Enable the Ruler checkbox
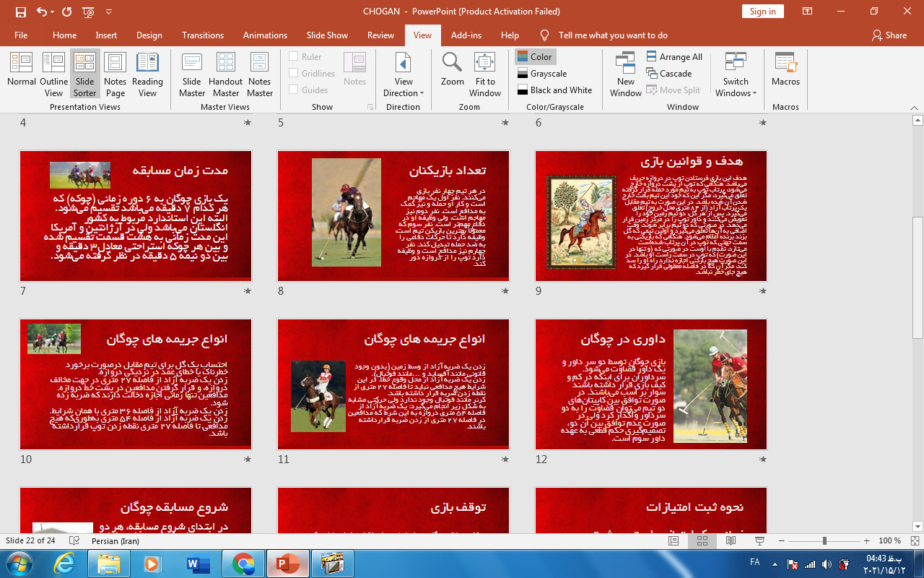The height and width of the screenshot is (578, 924). [x=294, y=56]
